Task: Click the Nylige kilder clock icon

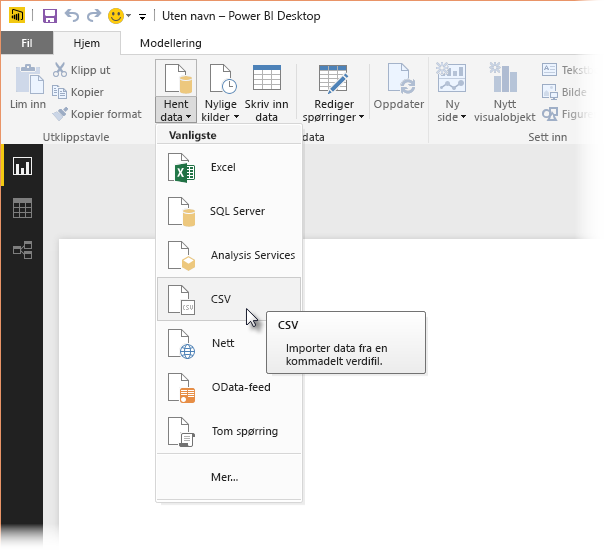Action: 223,79
